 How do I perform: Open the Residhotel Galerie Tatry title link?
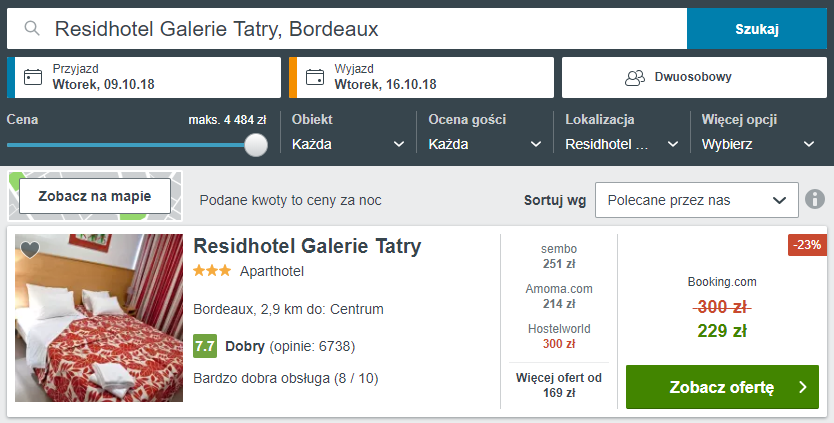click(x=307, y=246)
